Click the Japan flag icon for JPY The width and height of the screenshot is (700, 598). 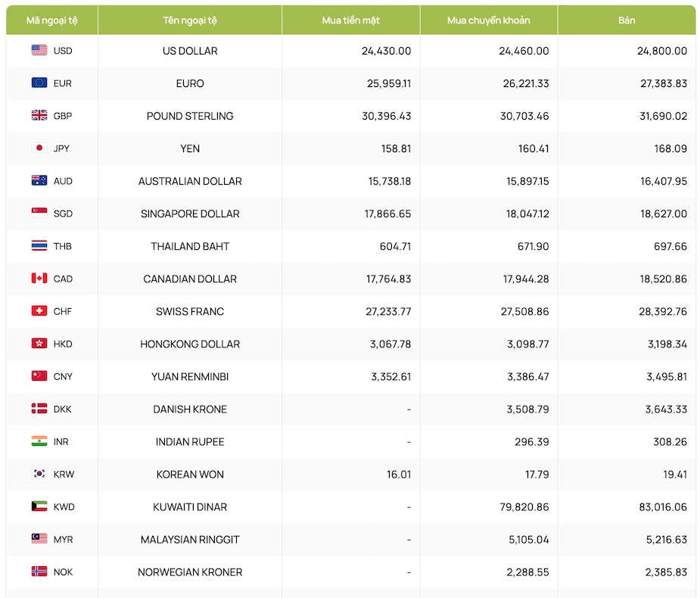pos(39,148)
